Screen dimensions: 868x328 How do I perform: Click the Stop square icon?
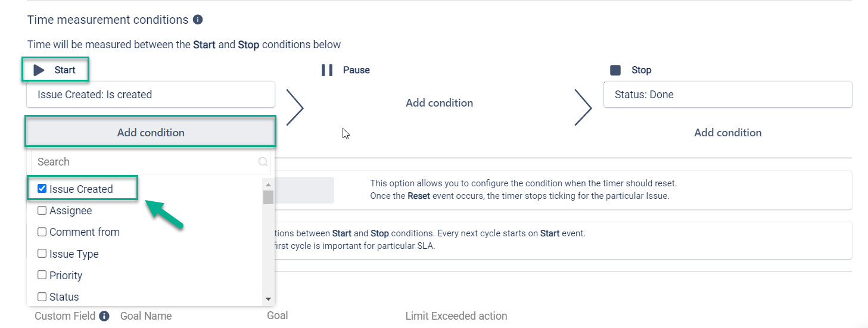615,70
